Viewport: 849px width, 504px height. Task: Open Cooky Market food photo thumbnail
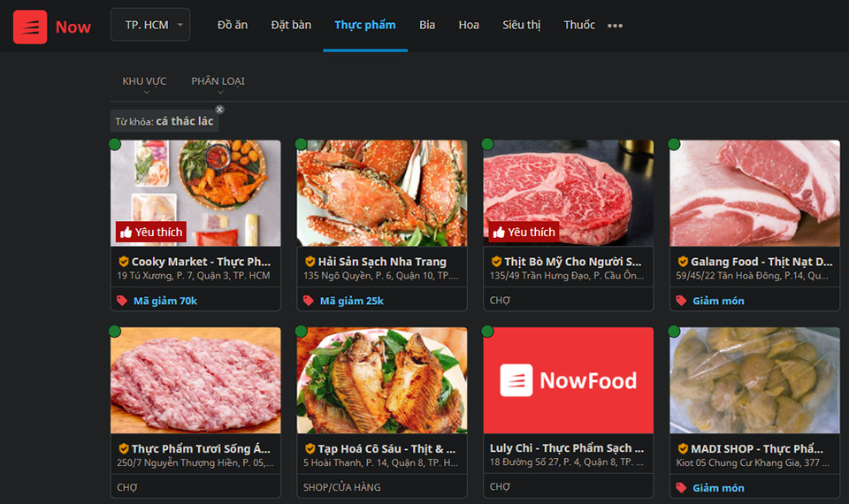195,194
